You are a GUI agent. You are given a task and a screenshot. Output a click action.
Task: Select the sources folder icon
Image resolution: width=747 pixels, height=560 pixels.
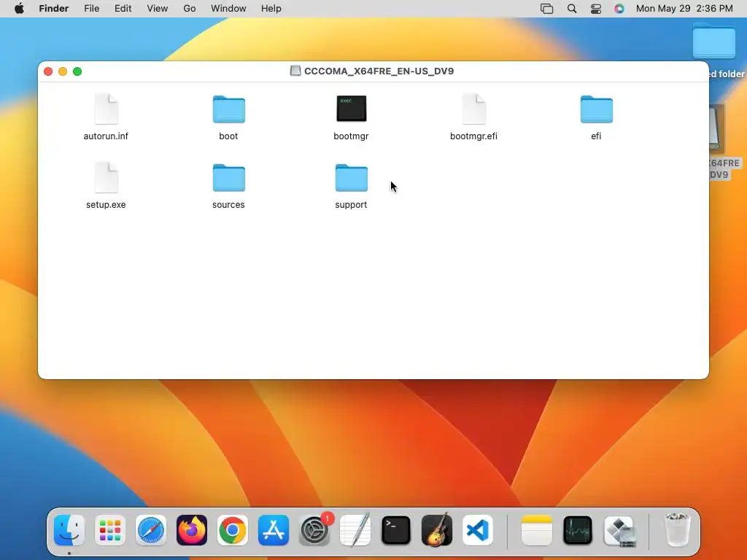tap(228, 178)
